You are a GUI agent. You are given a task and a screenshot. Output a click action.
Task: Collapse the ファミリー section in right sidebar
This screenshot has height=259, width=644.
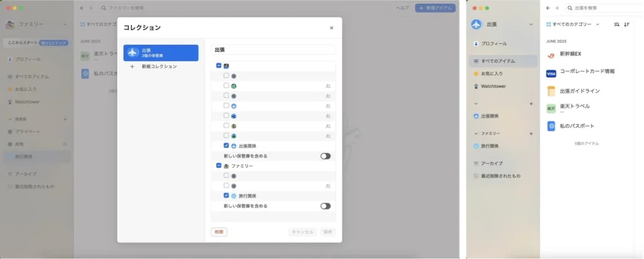476,134
